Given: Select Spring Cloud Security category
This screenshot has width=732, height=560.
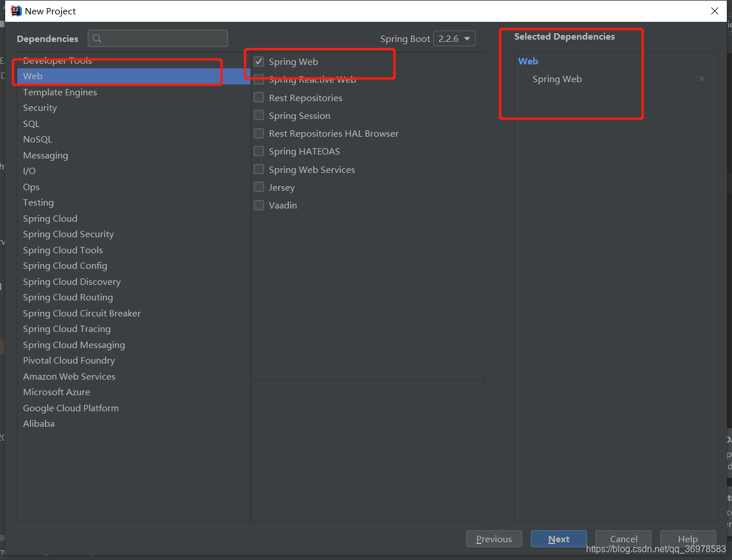Looking at the screenshot, I should [134, 234].
